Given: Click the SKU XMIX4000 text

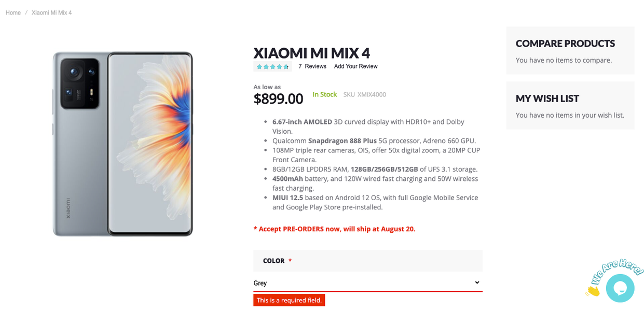Looking at the screenshot, I should pyautogui.click(x=364, y=94).
